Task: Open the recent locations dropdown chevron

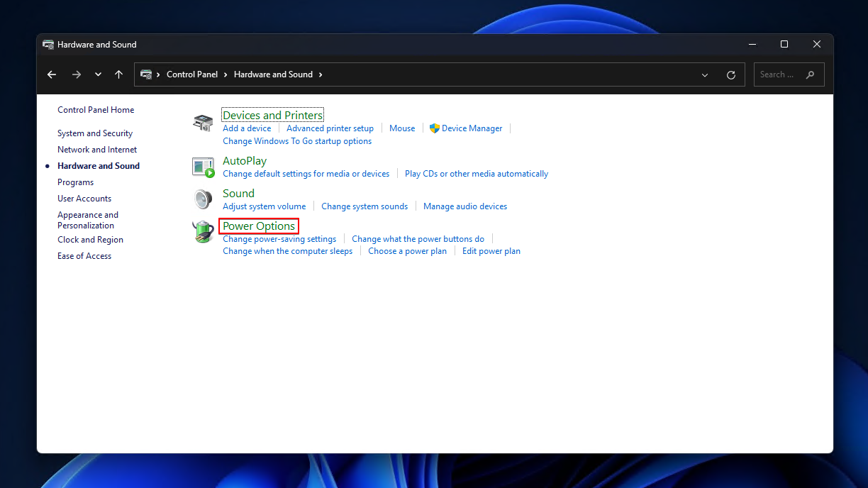Action: click(x=98, y=74)
